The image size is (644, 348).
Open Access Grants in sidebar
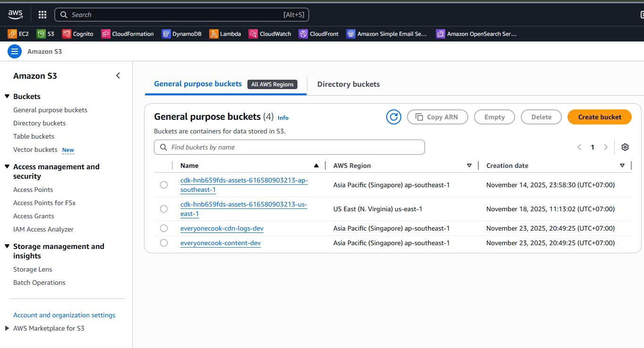click(34, 216)
